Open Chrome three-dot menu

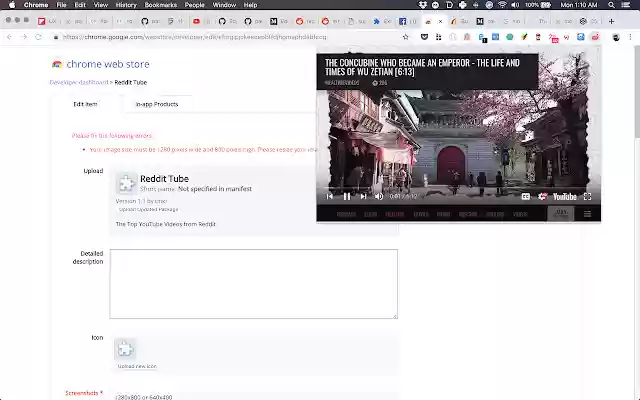pyautogui.click(x=630, y=37)
